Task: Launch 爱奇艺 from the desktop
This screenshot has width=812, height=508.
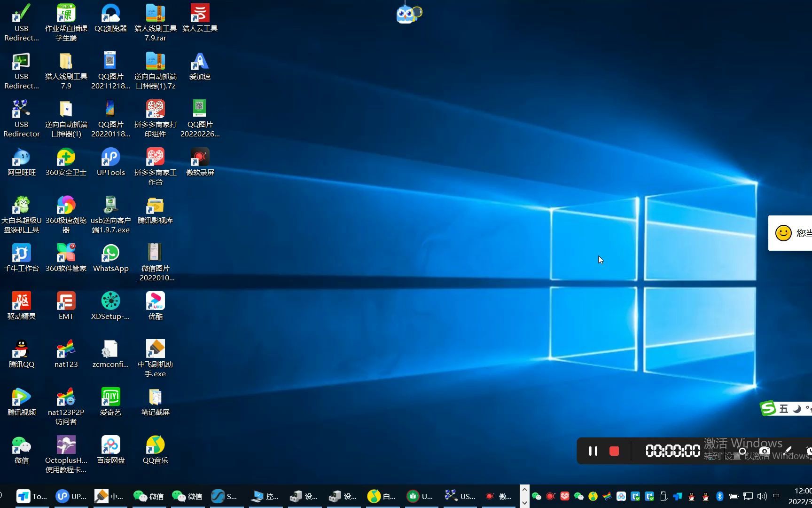Action: pos(110,402)
